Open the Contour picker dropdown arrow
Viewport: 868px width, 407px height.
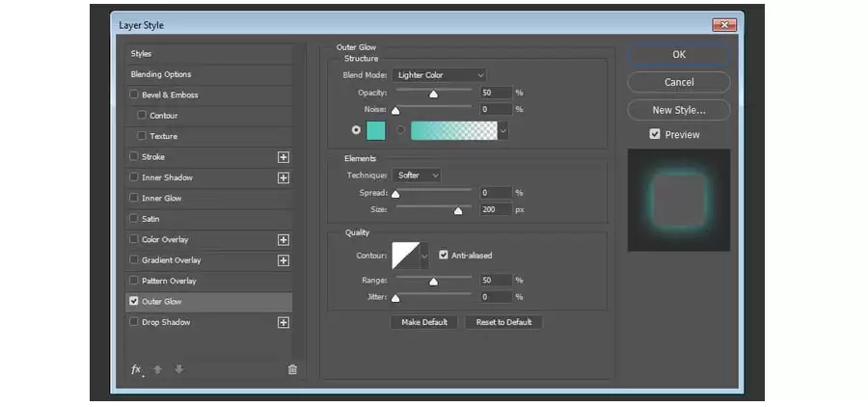[x=424, y=256]
